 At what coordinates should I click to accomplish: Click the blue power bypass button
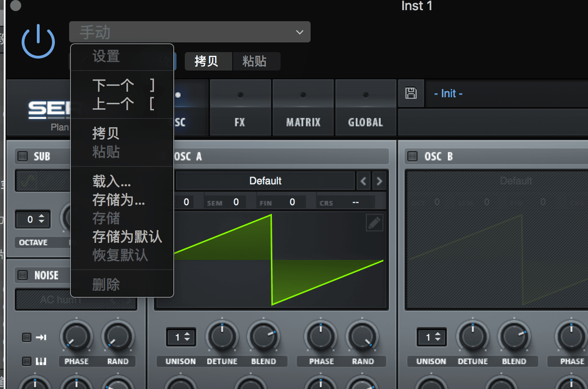tap(38, 41)
